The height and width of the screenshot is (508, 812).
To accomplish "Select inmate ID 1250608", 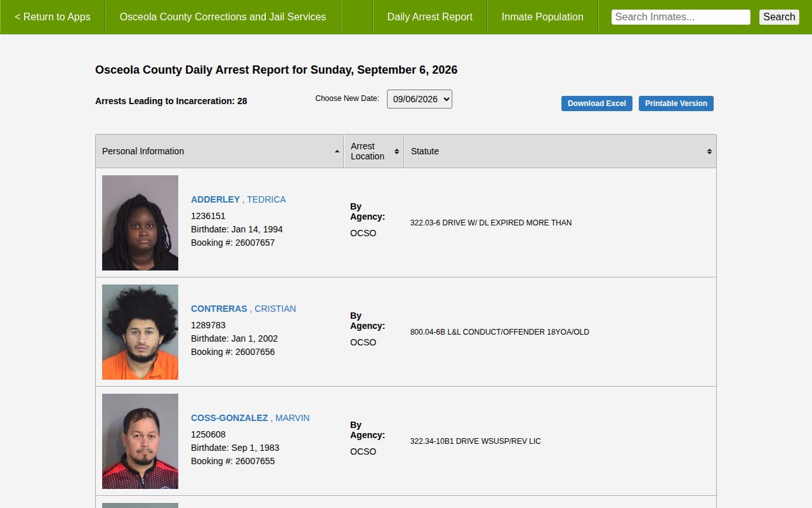I will (x=208, y=434).
